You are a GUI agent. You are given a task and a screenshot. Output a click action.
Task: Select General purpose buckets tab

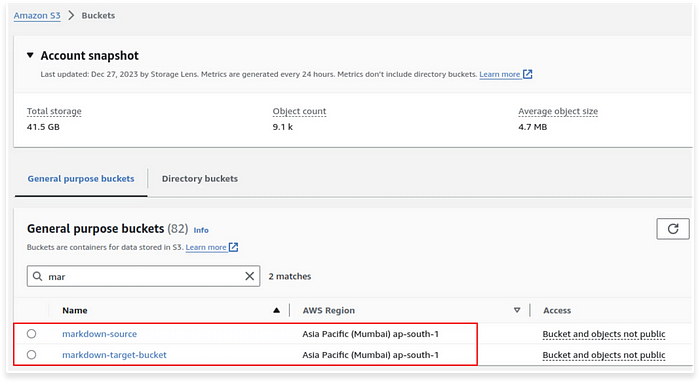[81, 179]
